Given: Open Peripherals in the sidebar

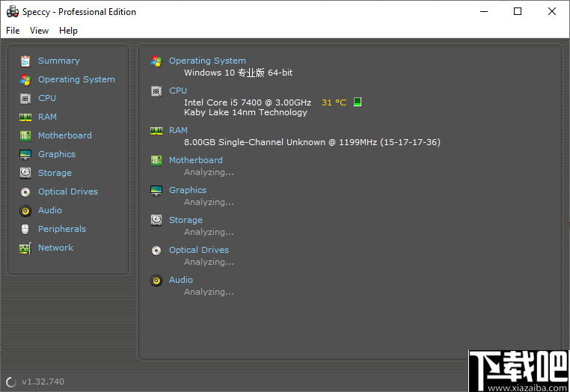Looking at the screenshot, I should coord(62,229).
